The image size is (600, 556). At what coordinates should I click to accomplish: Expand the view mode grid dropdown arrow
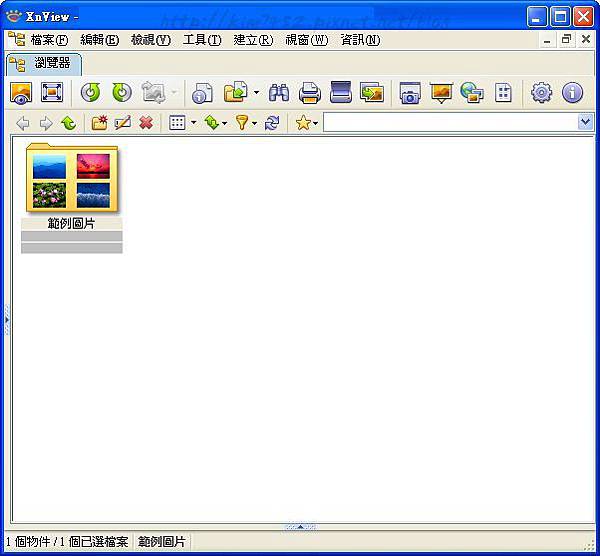tap(194, 123)
